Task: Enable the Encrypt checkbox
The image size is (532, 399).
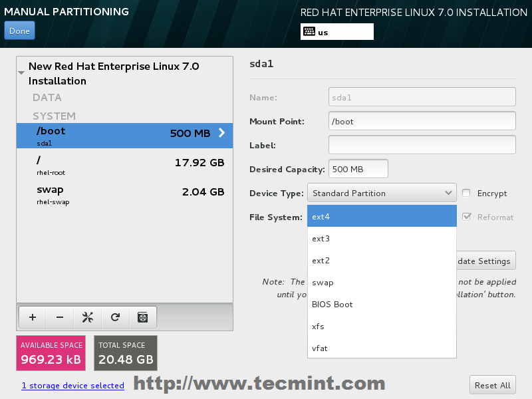Action: [x=466, y=193]
